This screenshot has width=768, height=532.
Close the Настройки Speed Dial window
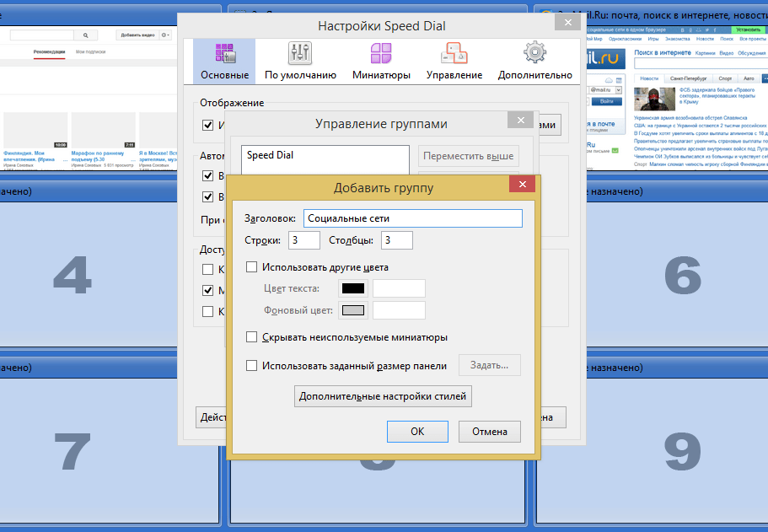(x=567, y=22)
